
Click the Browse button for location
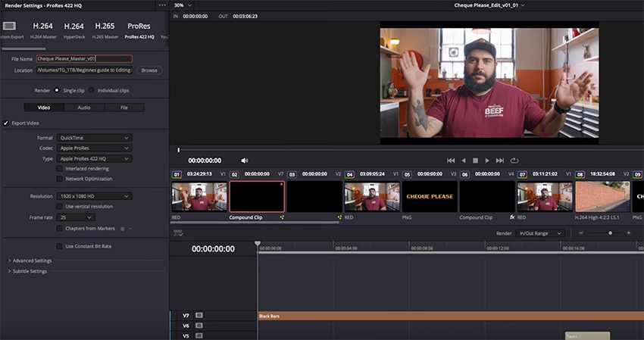[x=148, y=70]
